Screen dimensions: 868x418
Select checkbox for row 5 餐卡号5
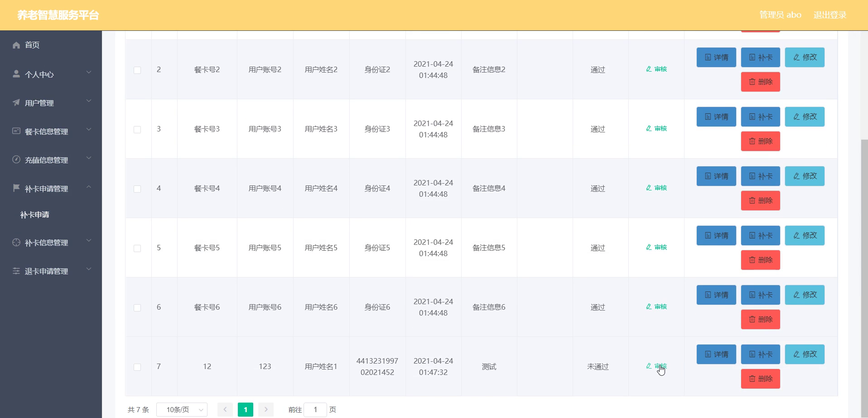click(137, 248)
